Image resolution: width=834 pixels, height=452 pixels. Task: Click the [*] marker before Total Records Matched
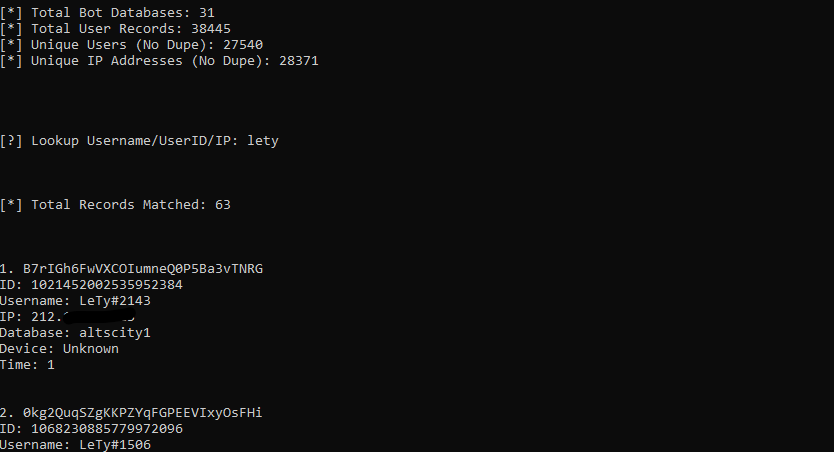coord(11,205)
